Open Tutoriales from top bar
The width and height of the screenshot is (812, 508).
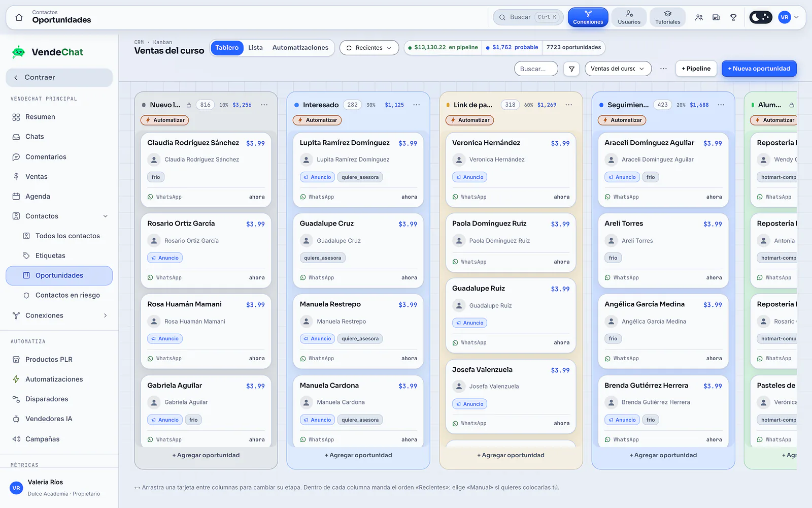(x=667, y=17)
